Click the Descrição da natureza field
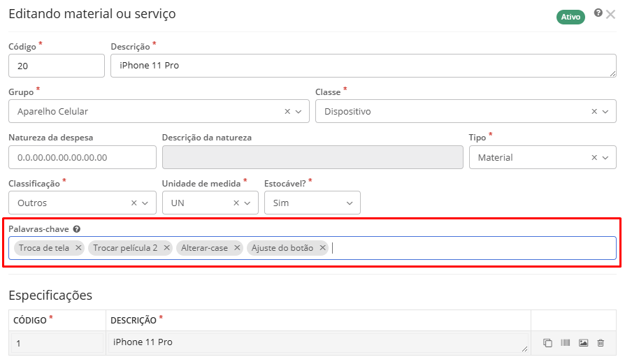 coord(312,157)
